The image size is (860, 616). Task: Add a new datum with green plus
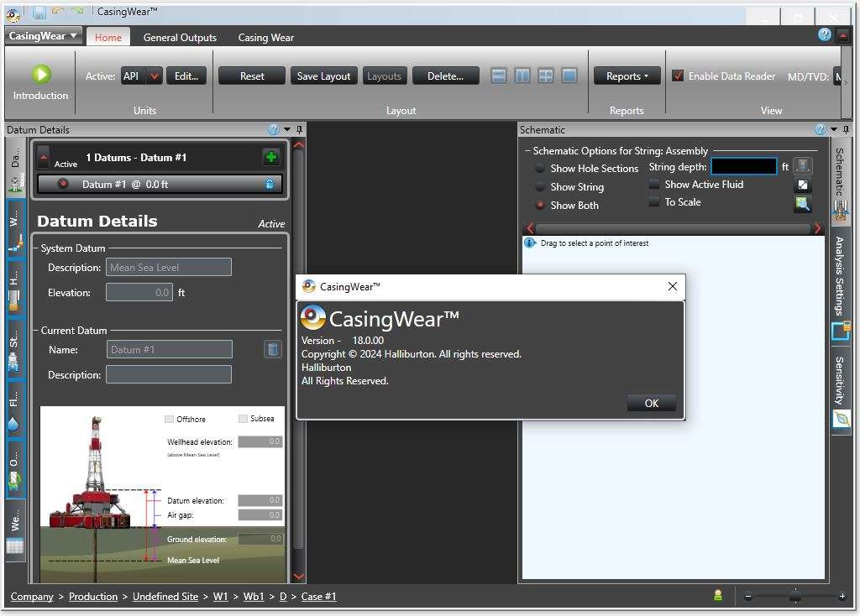click(270, 158)
